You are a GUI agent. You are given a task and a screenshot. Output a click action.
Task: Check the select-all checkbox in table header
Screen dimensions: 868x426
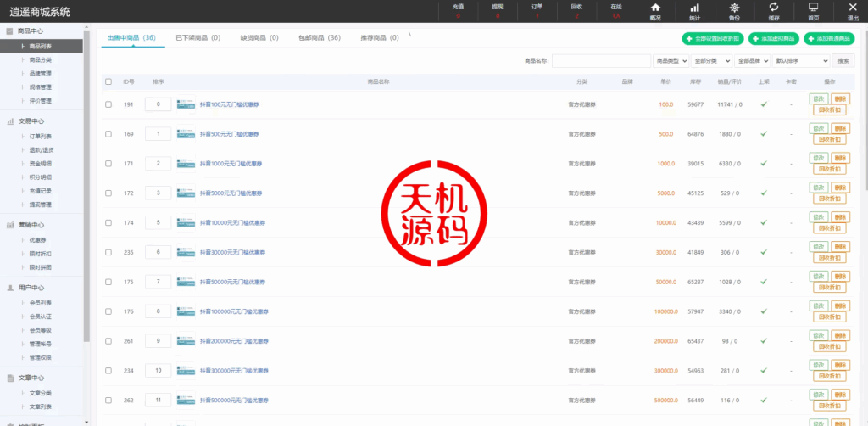pos(108,82)
